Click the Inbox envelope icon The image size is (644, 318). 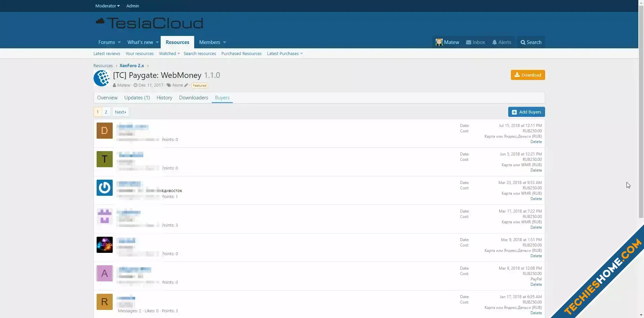(468, 42)
